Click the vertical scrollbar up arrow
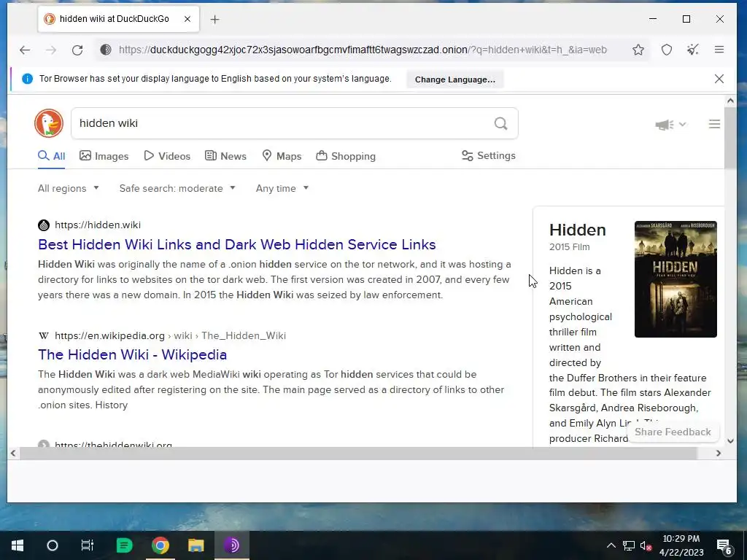This screenshot has width=747, height=560. pos(730,101)
